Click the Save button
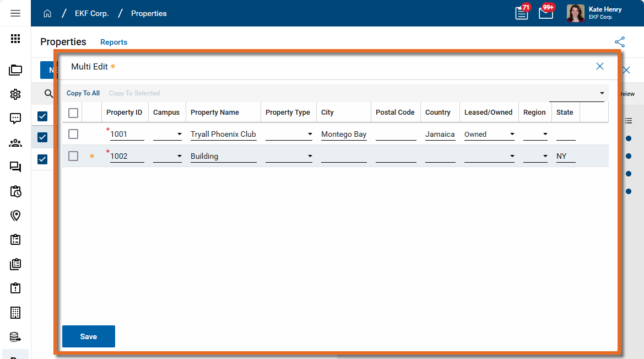The image size is (644, 359). (88, 336)
